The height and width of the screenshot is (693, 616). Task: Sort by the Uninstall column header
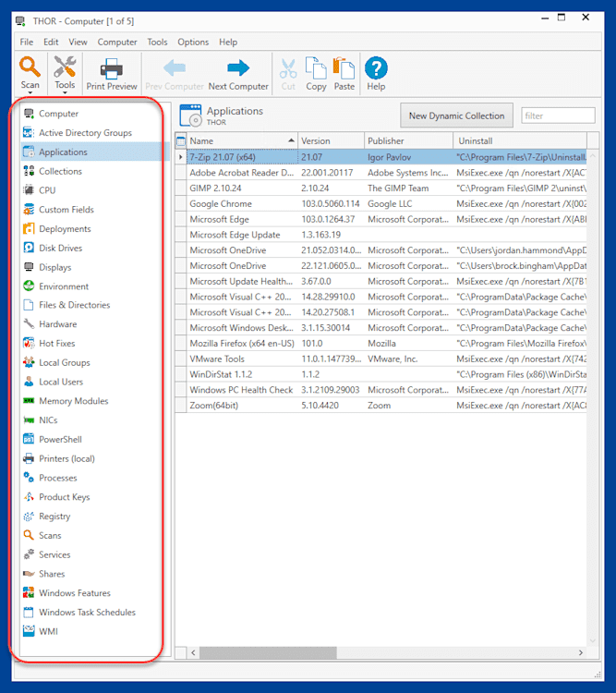tap(520, 141)
